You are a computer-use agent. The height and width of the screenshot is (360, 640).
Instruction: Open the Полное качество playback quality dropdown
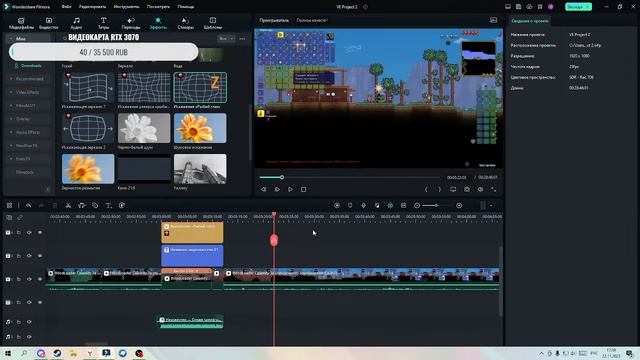[312, 20]
